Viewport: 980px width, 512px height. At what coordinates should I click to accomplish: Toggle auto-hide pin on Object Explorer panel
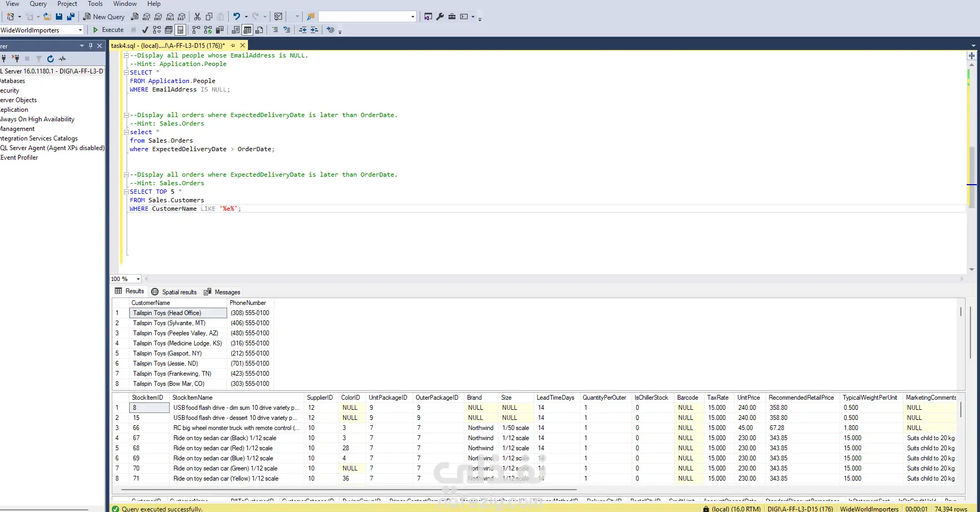coord(90,46)
